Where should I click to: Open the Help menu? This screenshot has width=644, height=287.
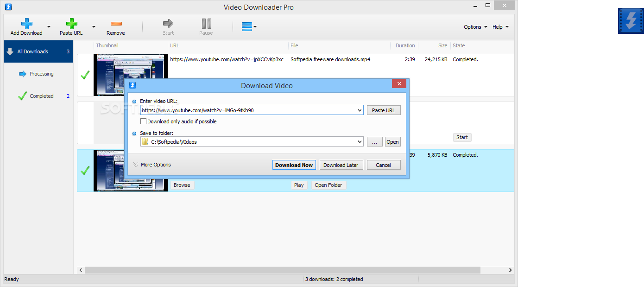point(500,27)
